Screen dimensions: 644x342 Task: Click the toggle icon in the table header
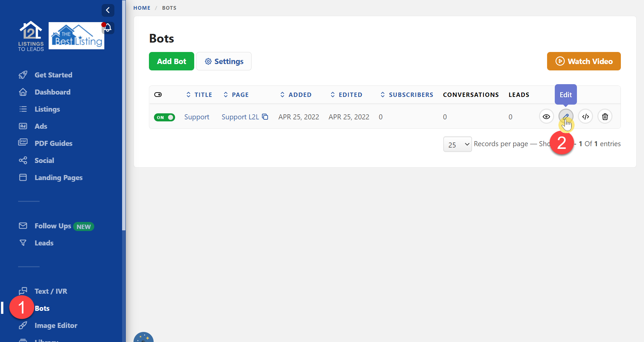tap(158, 95)
